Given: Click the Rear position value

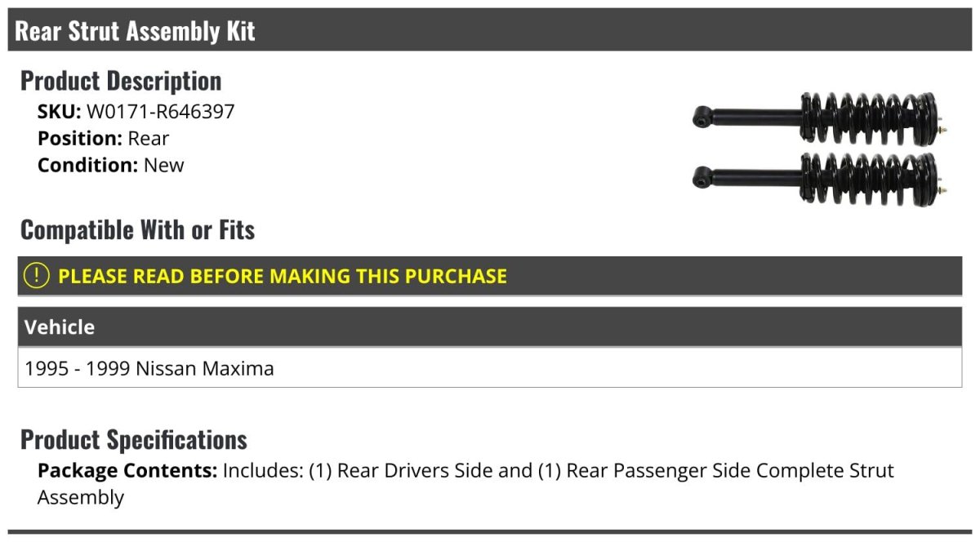Looking at the screenshot, I should (149, 139).
